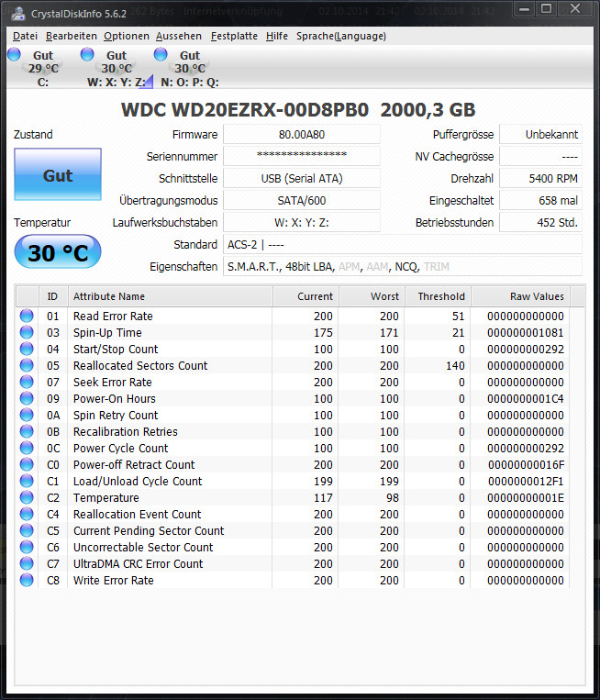
Task: Click the status orb of Spin-Up Time
Action: click(27, 332)
